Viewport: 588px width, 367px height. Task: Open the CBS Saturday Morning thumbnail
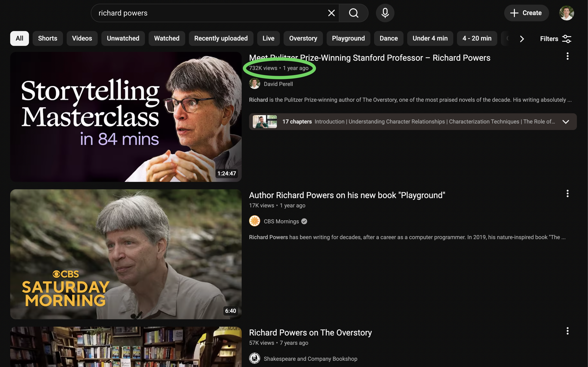(126, 254)
